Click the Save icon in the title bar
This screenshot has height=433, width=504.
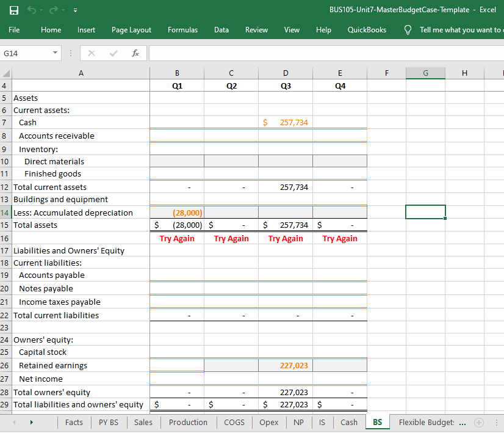point(14,10)
